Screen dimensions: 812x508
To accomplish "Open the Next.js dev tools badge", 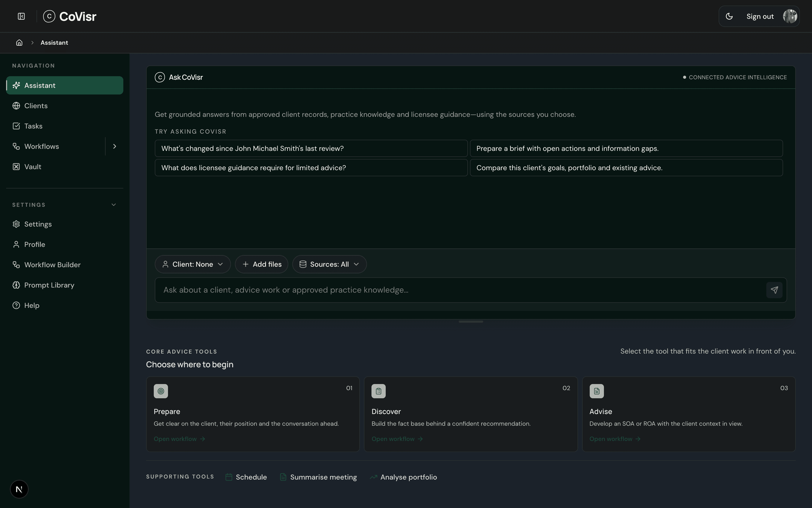I will 19,489.
